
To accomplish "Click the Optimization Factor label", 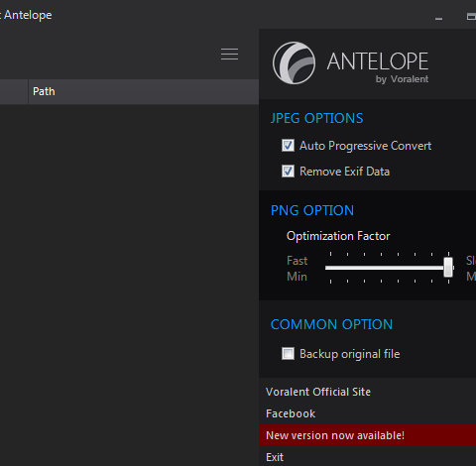I will click(x=338, y=236).
